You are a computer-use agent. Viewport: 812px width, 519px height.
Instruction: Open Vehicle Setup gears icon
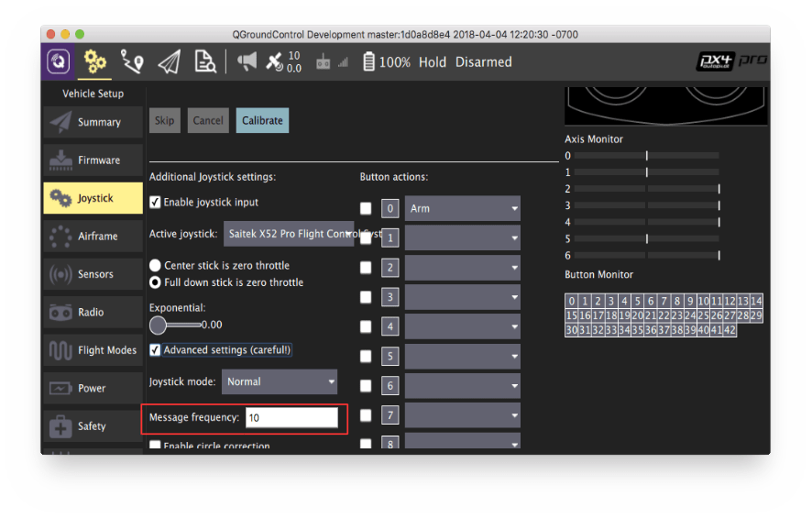(95, 61)
